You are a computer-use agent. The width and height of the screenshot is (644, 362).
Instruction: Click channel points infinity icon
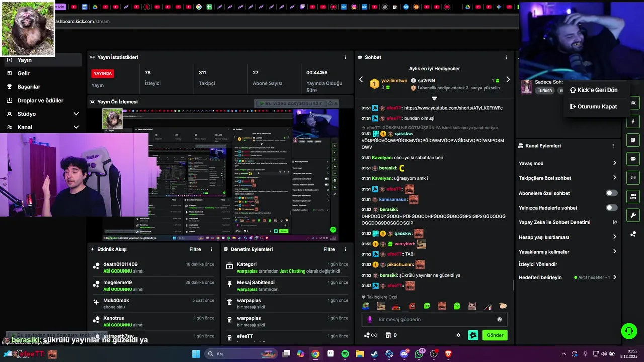pos(370,335)
